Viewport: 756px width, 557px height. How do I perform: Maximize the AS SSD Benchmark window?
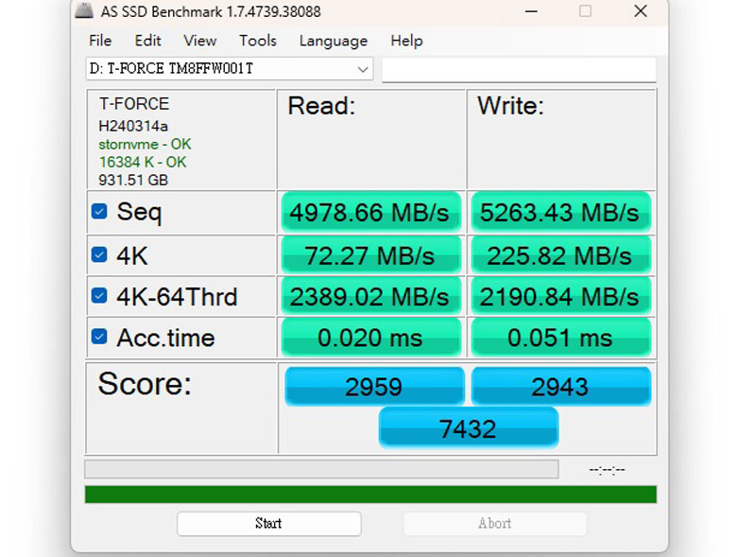click(585, 11)
